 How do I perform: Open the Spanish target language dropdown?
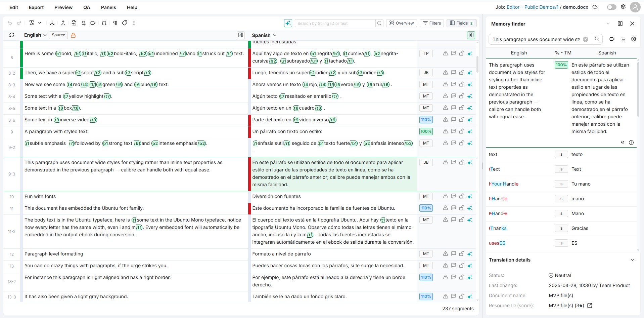[264, 35]
